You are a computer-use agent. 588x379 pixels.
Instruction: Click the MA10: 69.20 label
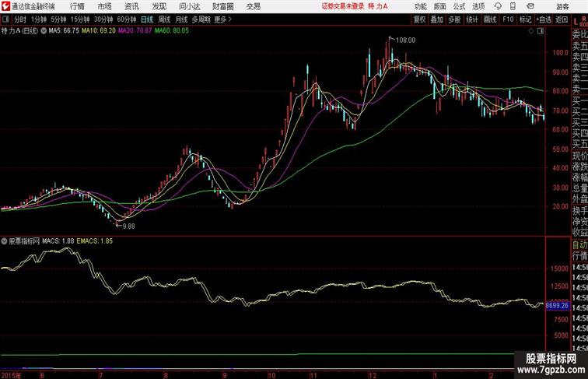click(x=99, y=31)
